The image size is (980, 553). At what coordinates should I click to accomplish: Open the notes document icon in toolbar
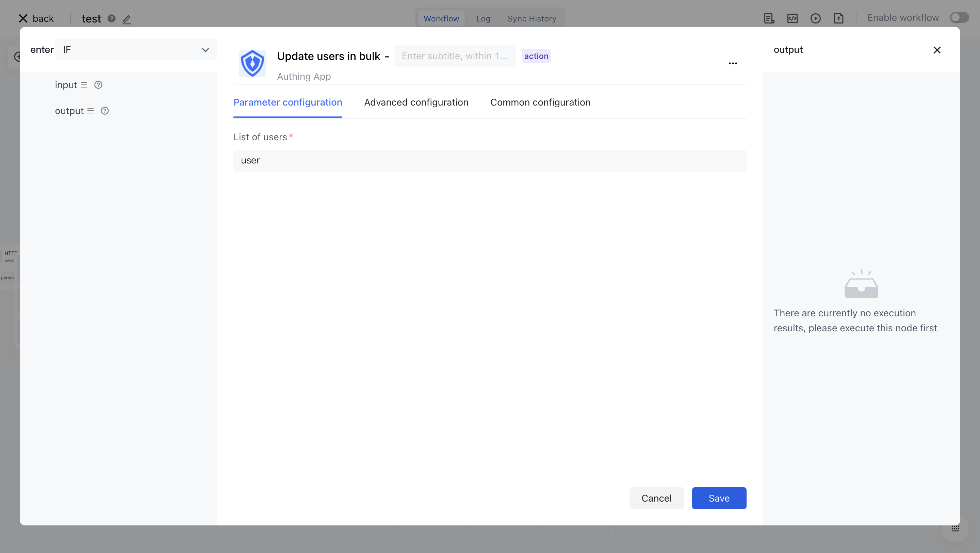point(769,18)
